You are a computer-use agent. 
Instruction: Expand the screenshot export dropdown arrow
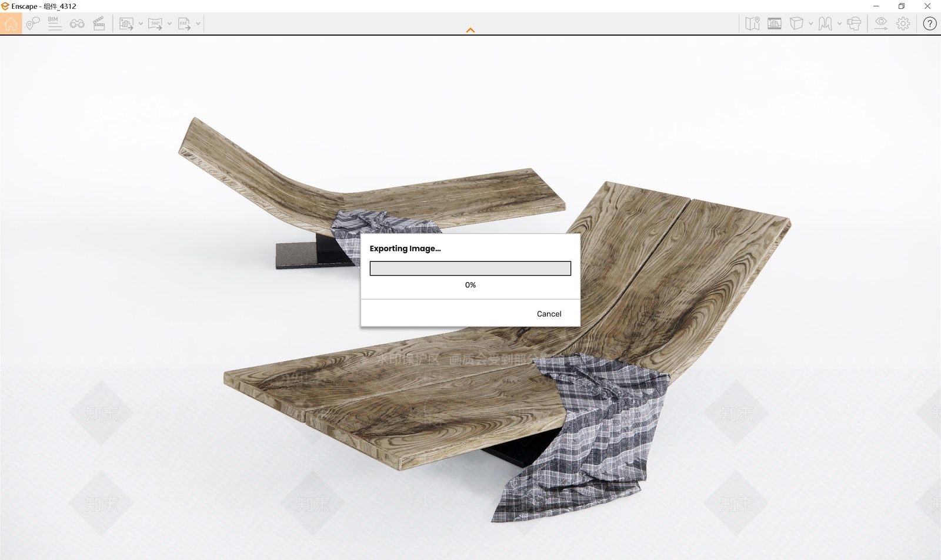[x=141, y=24]
